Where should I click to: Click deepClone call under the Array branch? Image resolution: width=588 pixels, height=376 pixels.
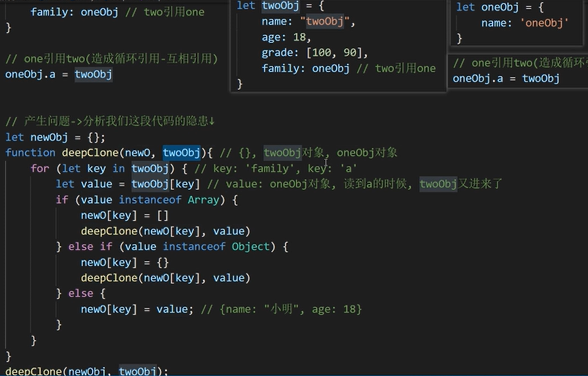(x=166, y=231)
